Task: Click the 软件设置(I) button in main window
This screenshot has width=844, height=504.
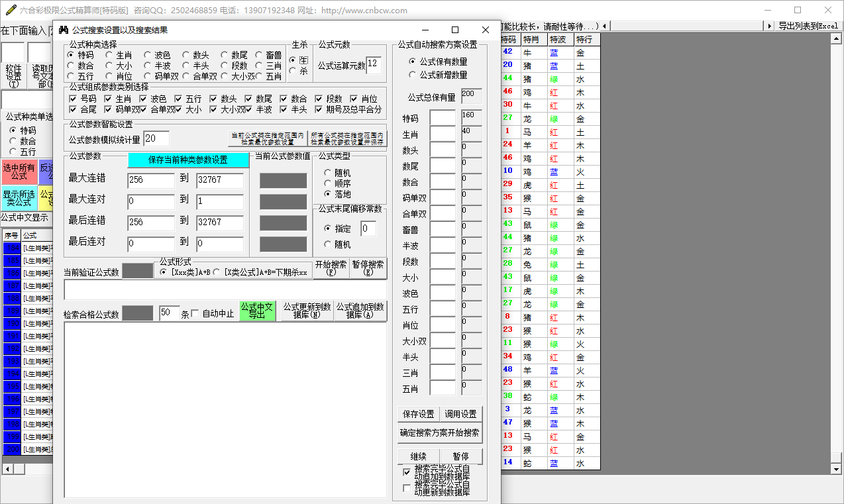Action: pos(13,76)
